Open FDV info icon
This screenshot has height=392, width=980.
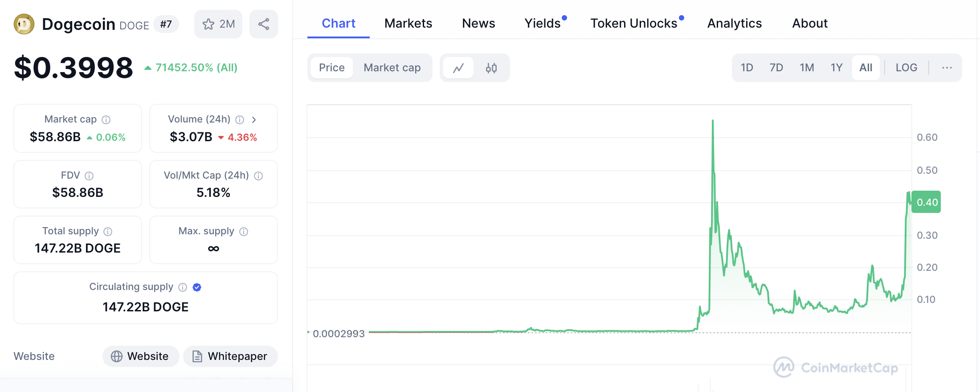coord(89,176)
